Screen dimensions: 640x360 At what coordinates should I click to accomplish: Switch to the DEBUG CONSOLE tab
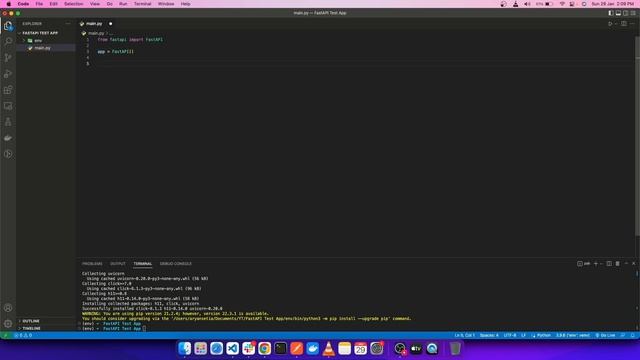[x=176, y=264]
